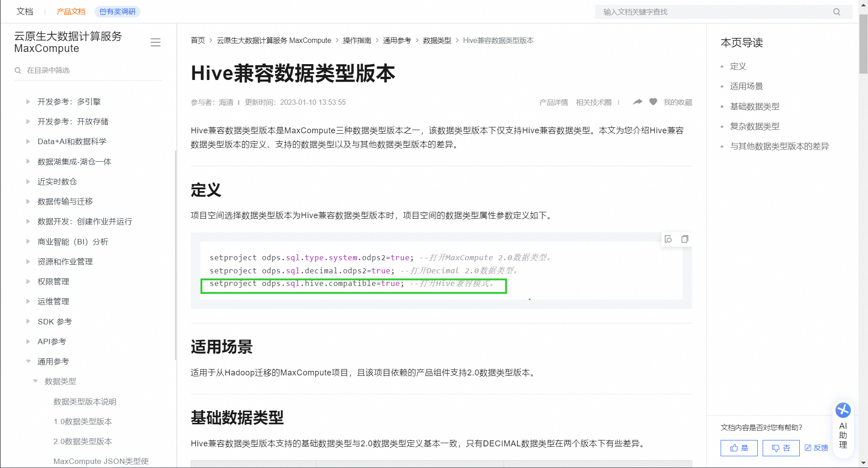Jump to 定义 in page guide
The image size is (868, 468).
[738, 66]
